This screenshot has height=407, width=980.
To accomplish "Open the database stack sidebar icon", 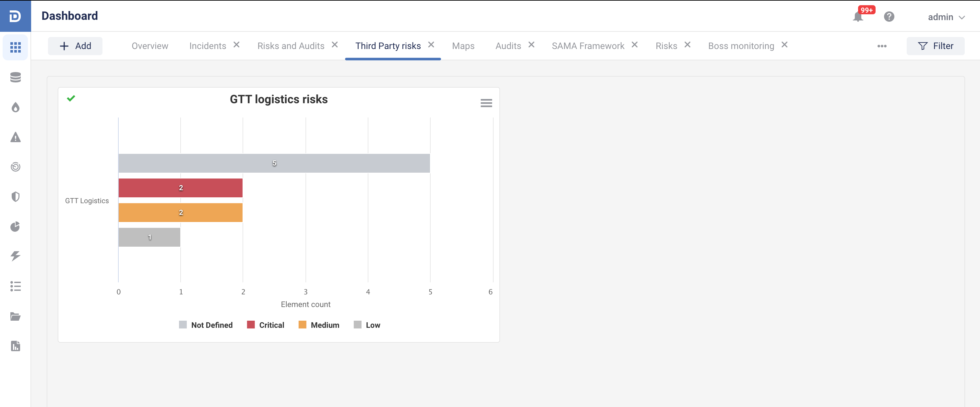I will point(15,77).
